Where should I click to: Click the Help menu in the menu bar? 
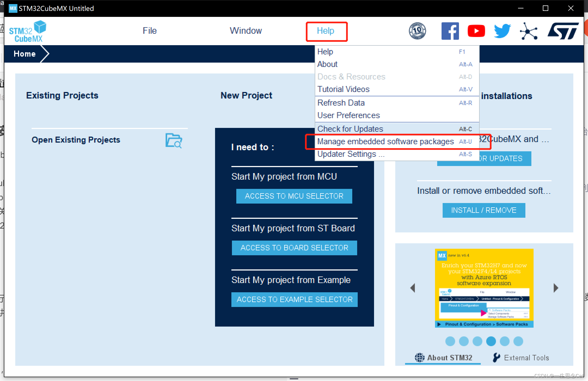[326, 31]
